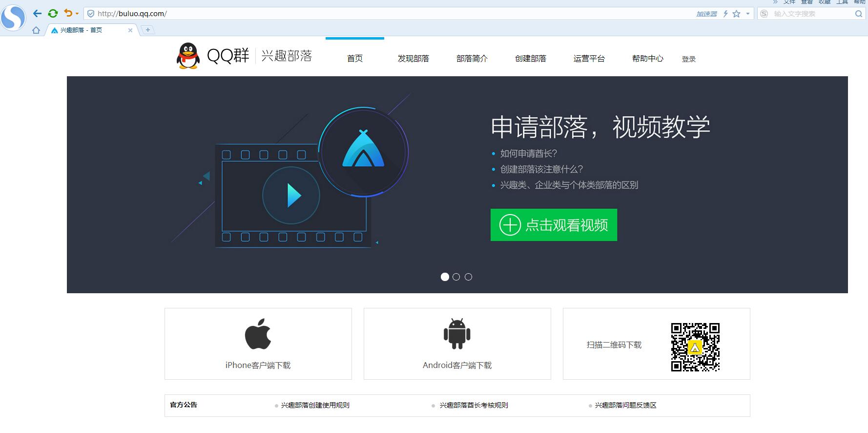Click the 创建部落该注意什么? bullet text
The image size is (868, 433).
tap(541, 169)
